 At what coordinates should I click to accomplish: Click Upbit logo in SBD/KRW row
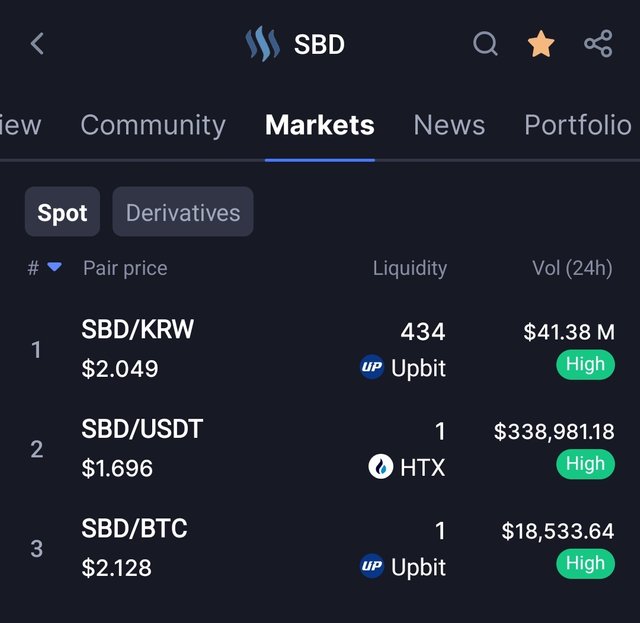pos(372,367)
